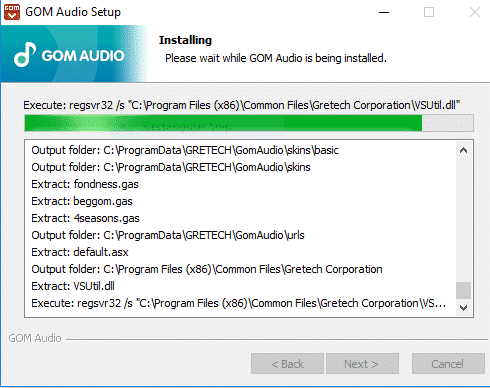490x388 pixels.
Task: Click the < Back button
Action: [287, 364]
